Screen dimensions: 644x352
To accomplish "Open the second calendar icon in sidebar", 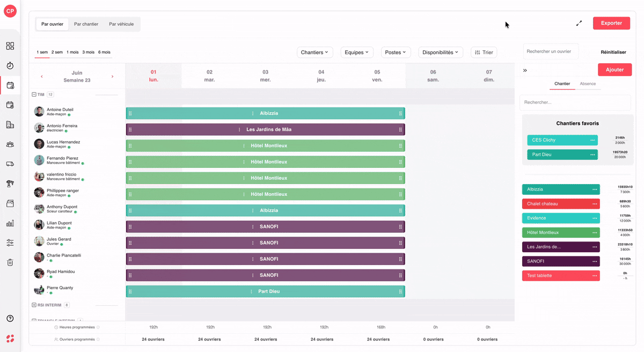I will click(10, 105).
